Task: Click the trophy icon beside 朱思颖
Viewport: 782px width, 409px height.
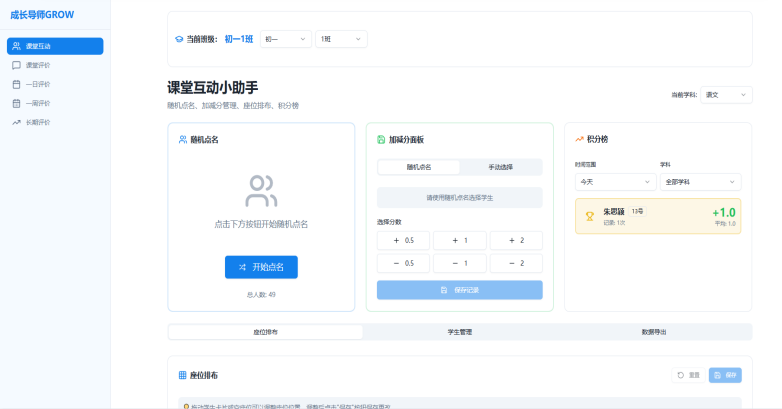Action: [590, 216]
